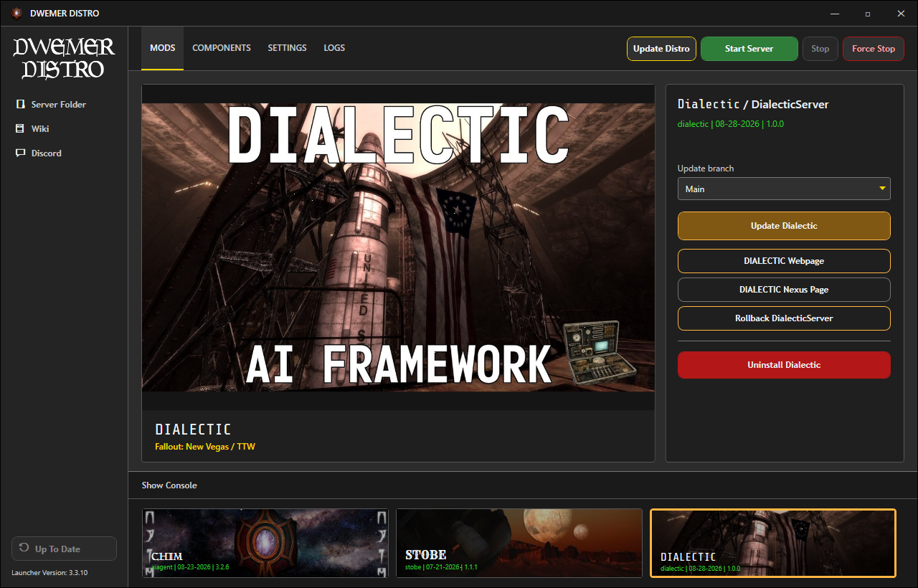Click the 'Dialectic / DialecticServer' heading
This screenshot has height=588, width=918.
pyautogui.click(x=753, y=105)
